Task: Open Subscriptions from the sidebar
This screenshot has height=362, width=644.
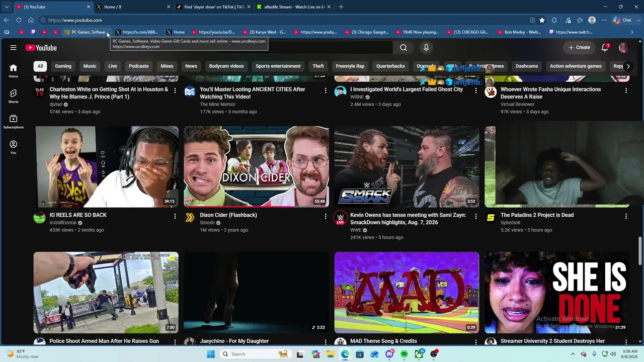Action: point(14,122)
